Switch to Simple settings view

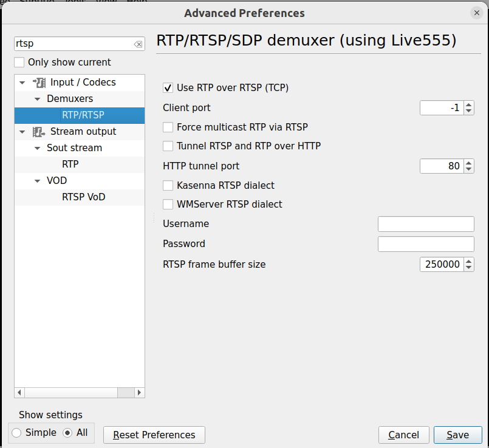pos(16,433)
